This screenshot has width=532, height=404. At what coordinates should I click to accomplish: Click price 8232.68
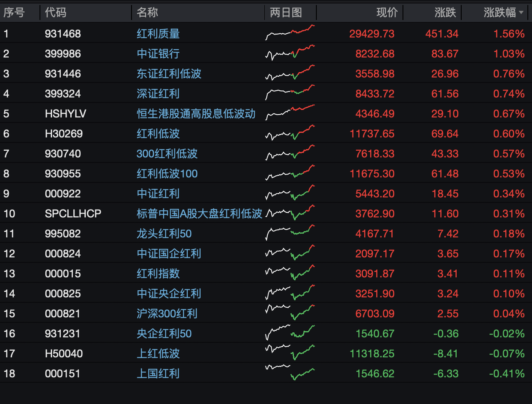pyautogui.click(x=375, y=54)
